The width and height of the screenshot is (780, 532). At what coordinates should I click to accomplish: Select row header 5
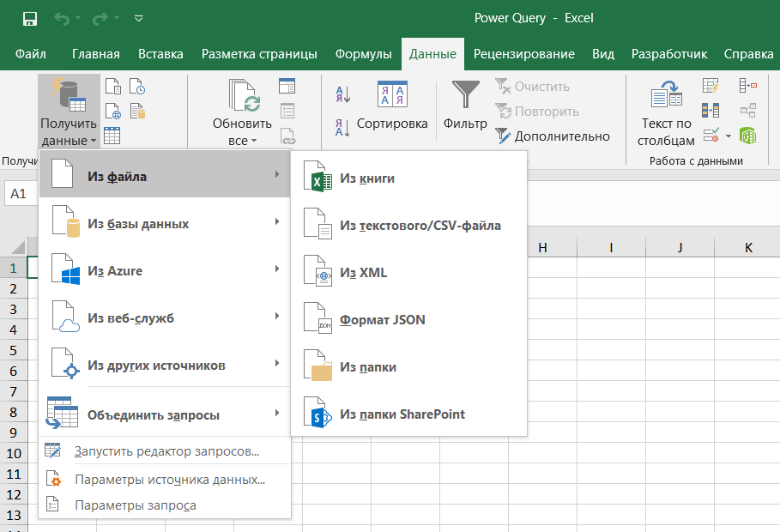point(14,350)
